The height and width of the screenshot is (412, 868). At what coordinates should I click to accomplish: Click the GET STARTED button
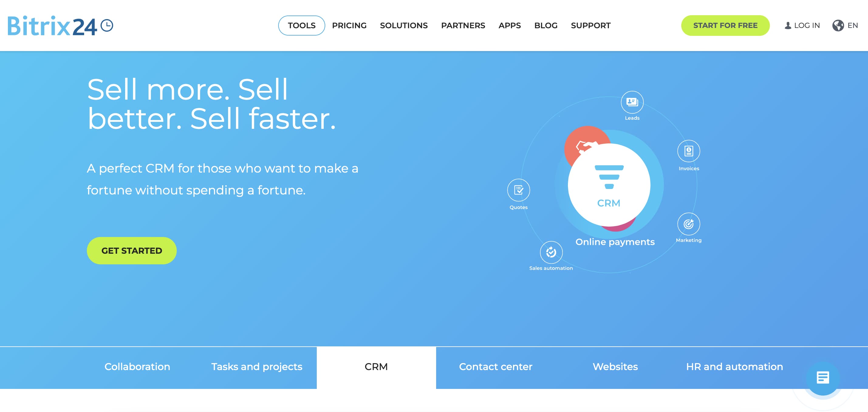click(x=132, y=250)
